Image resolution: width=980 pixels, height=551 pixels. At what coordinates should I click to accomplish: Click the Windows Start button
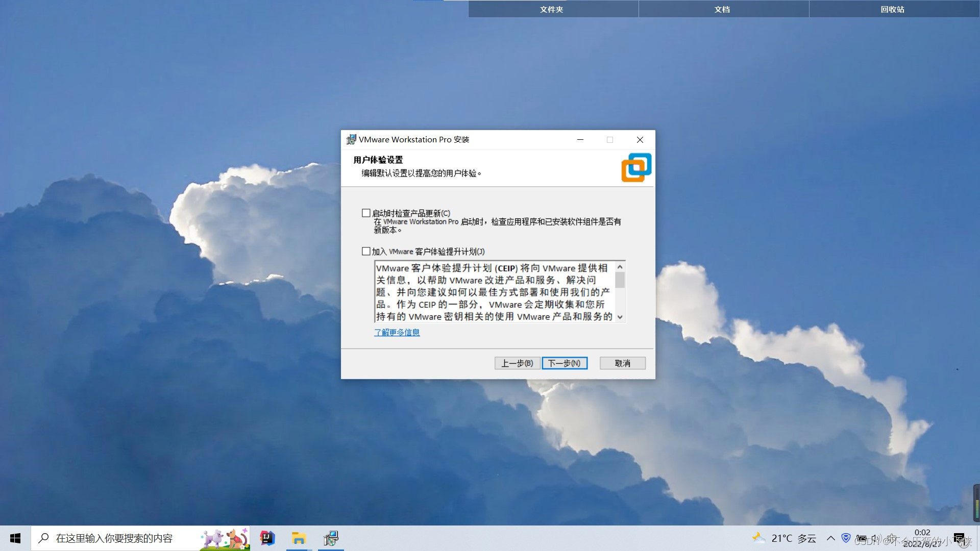point(15,538)
